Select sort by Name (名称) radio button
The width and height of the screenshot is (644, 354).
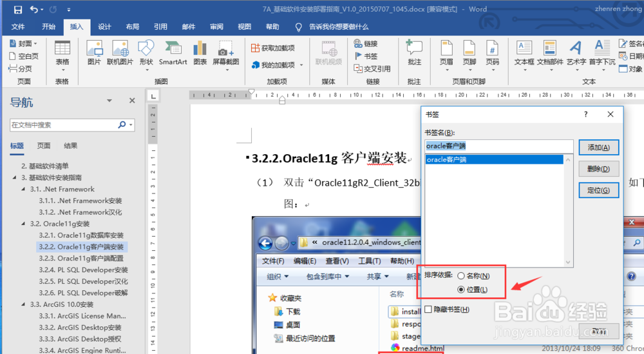461,276
